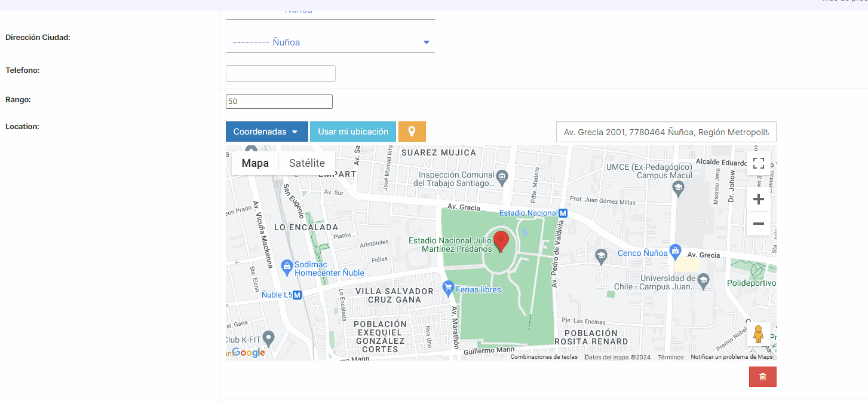
Task: Click the Sodimac Homecenter Ñuble shopping icon
Action: (287, 265)
